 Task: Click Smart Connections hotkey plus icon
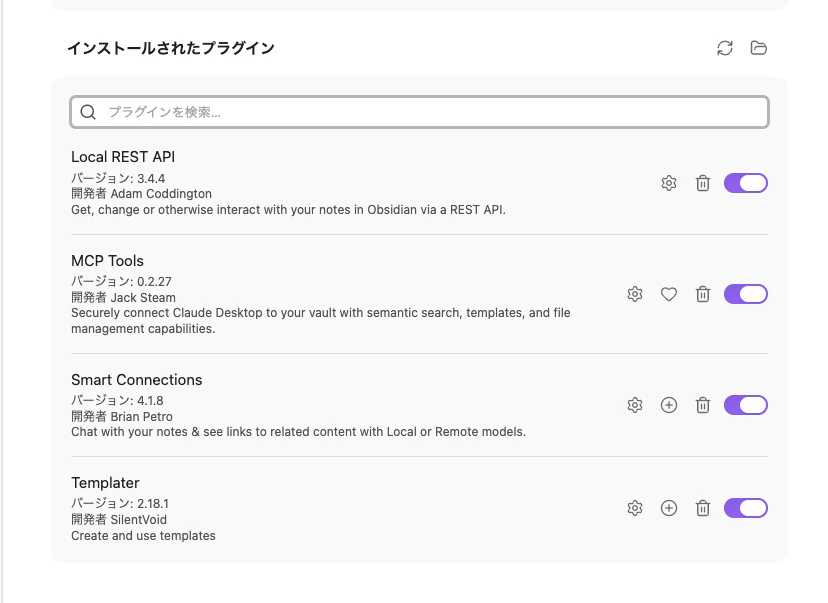(x=669, y=405)
